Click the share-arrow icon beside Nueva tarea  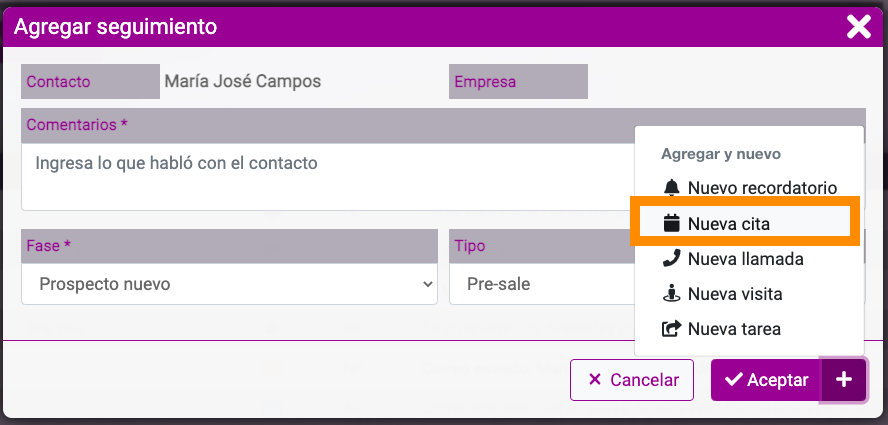tap(672, 329)
